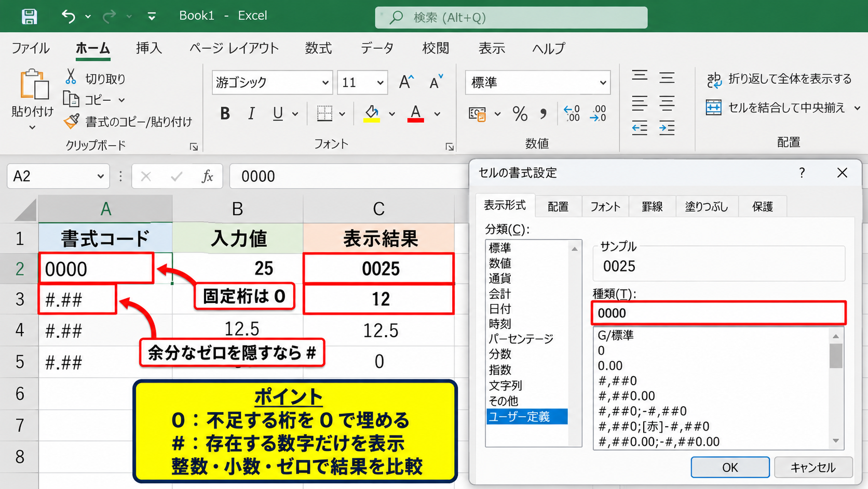
Task: Expand the Copy (コピー) dropdown arrow
Action: tap(121, 100)
